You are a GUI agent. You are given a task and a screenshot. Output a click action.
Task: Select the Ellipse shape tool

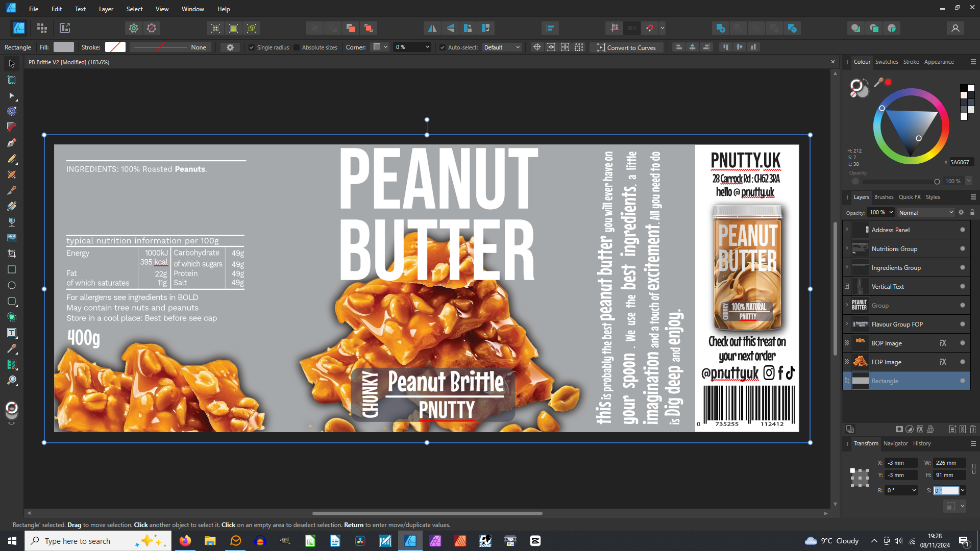12,285
